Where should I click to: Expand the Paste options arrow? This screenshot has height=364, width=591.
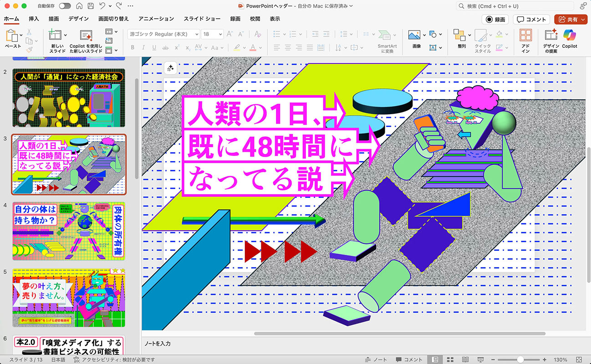click(21, 35)
